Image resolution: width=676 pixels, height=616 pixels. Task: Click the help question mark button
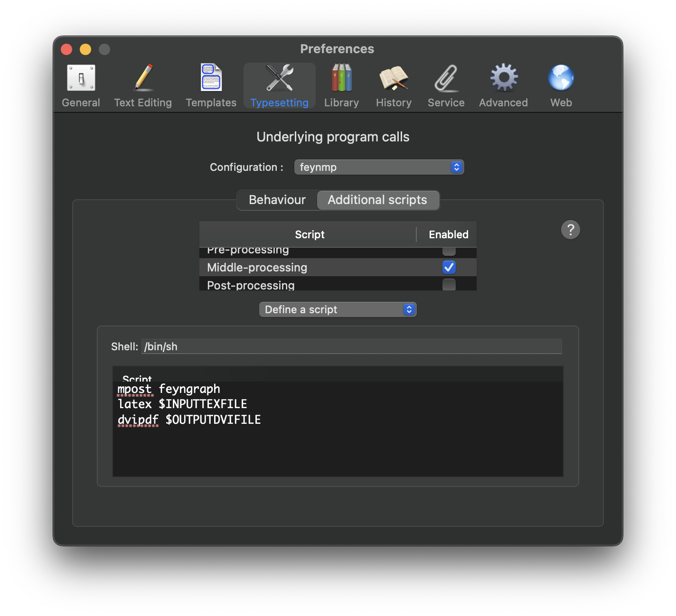pos(571,230)
